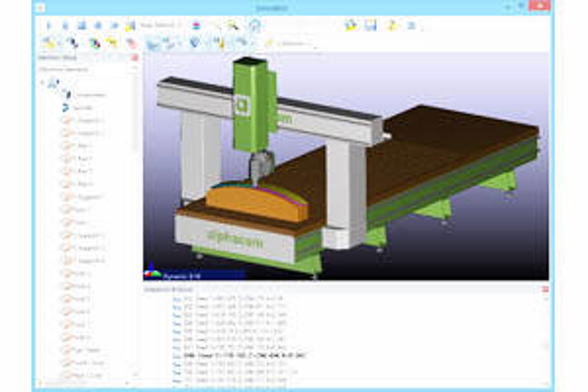The image size is (588, 392).
Task: Click the blue picture-frame icon in the toolbar
Action: pos(371,25)
